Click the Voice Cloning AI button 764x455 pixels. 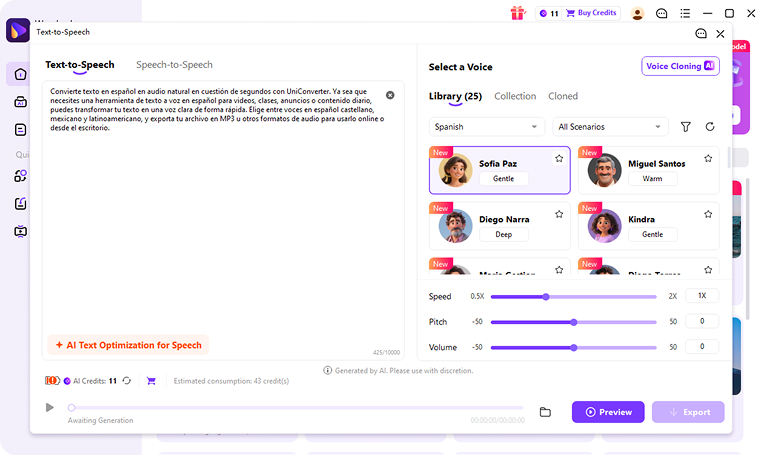point(680,66)
